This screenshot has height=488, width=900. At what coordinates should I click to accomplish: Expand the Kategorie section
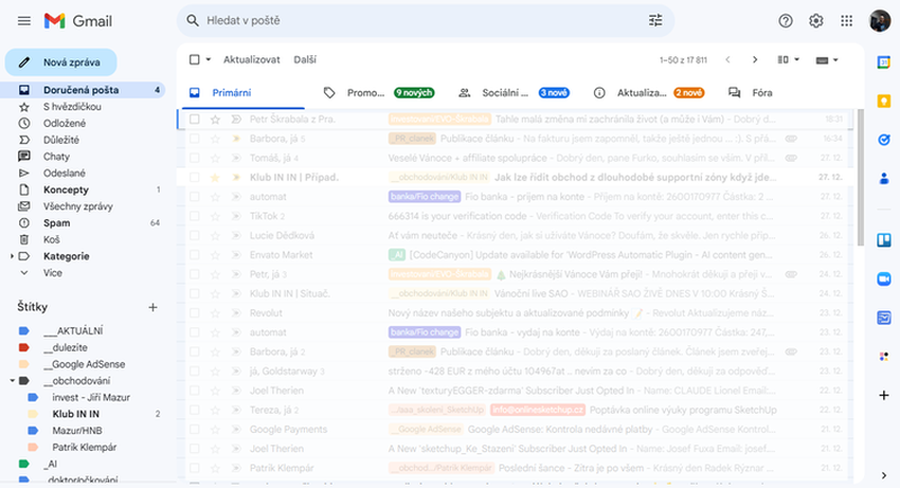[11, 256]
